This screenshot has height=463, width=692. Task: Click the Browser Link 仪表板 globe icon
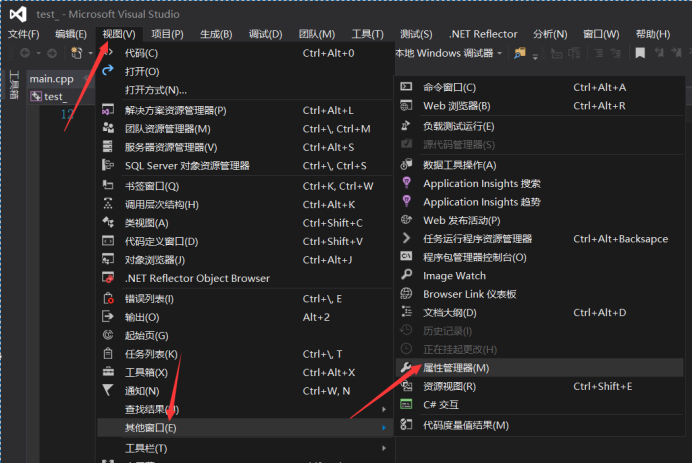(x=406, y=294)
